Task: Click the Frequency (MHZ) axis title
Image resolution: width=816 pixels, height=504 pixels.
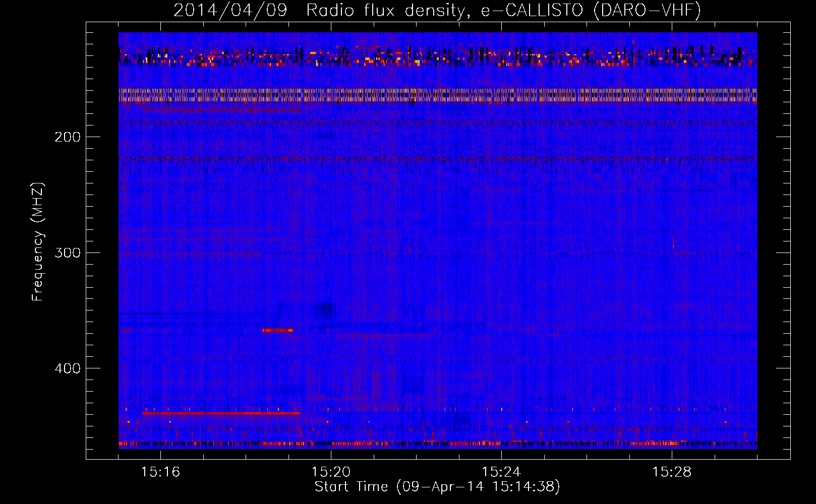Action: pyautogui.click(x=38, y=242)
